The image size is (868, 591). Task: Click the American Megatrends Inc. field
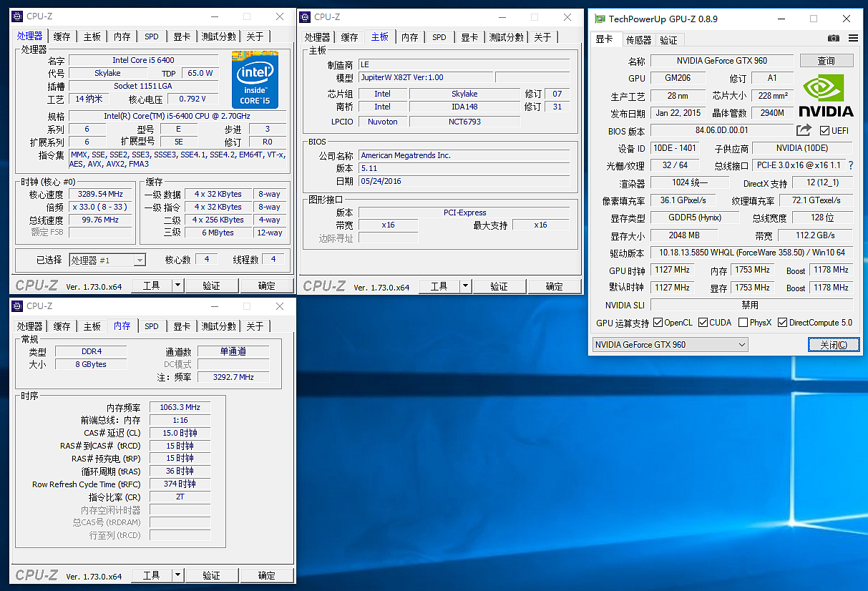464,155
